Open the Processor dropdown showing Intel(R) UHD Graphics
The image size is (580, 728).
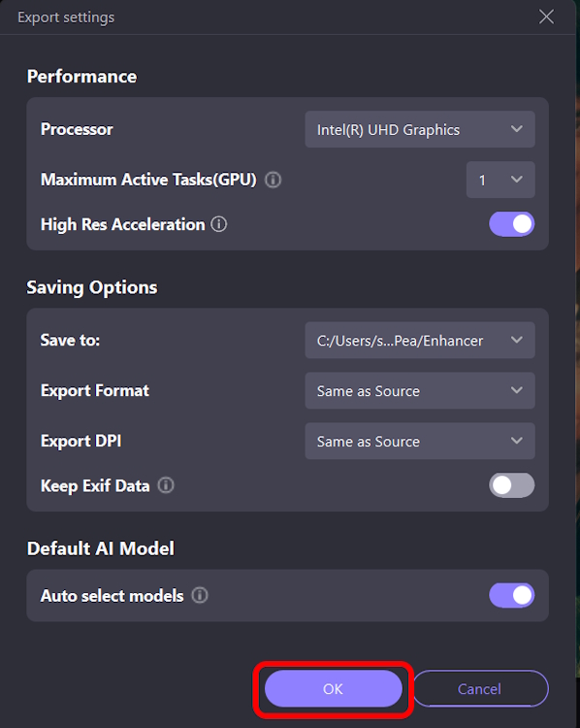(x=420, y=129)
